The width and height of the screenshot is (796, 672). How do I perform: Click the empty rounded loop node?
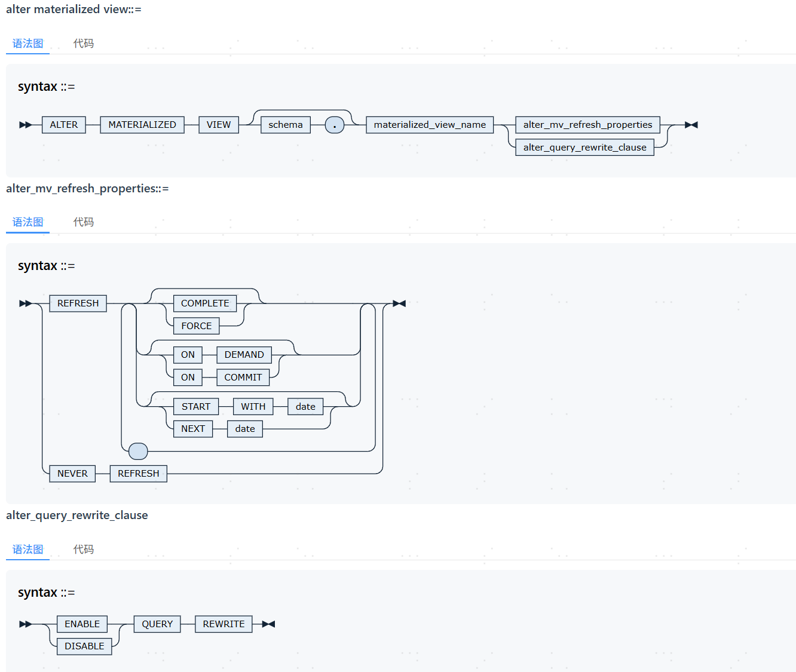pos(138,451)
